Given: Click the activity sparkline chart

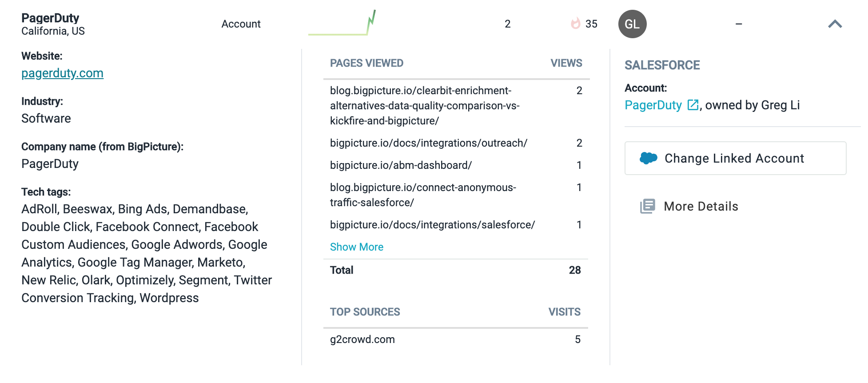Looking at the screenshot, I should [342, 24].
